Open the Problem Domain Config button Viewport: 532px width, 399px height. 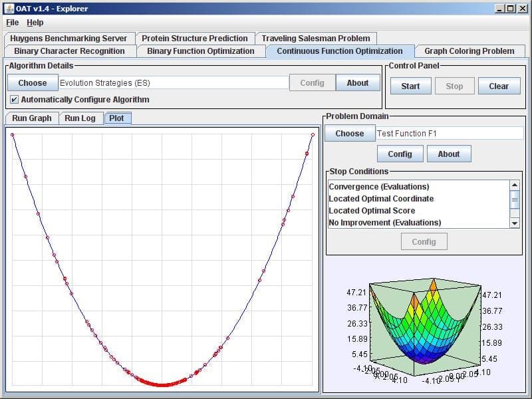400,154
